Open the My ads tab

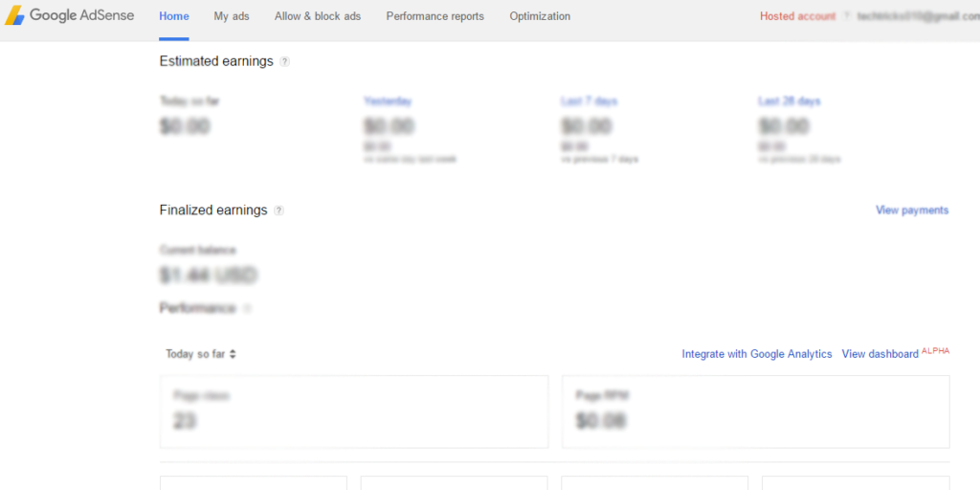coord(232,16)
